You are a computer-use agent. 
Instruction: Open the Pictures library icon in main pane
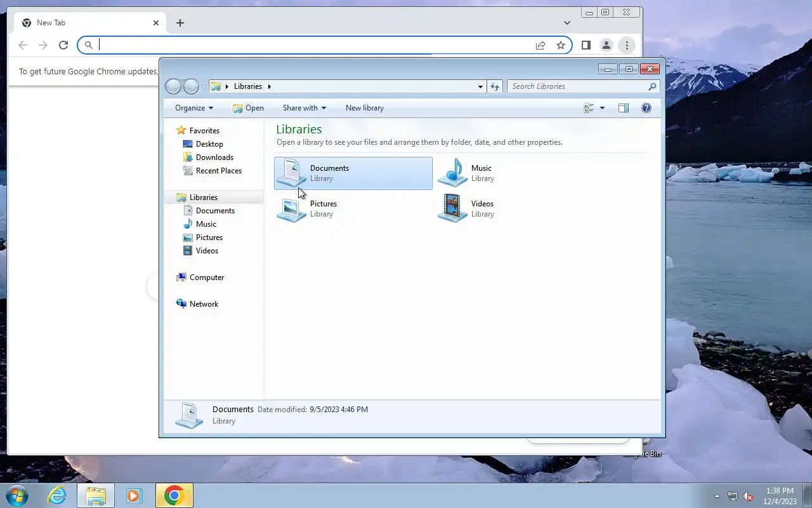tap(291, 208)
